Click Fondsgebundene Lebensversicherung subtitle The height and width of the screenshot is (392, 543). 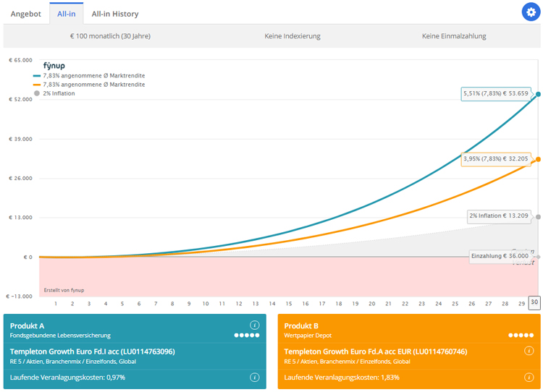pos(60,336)
